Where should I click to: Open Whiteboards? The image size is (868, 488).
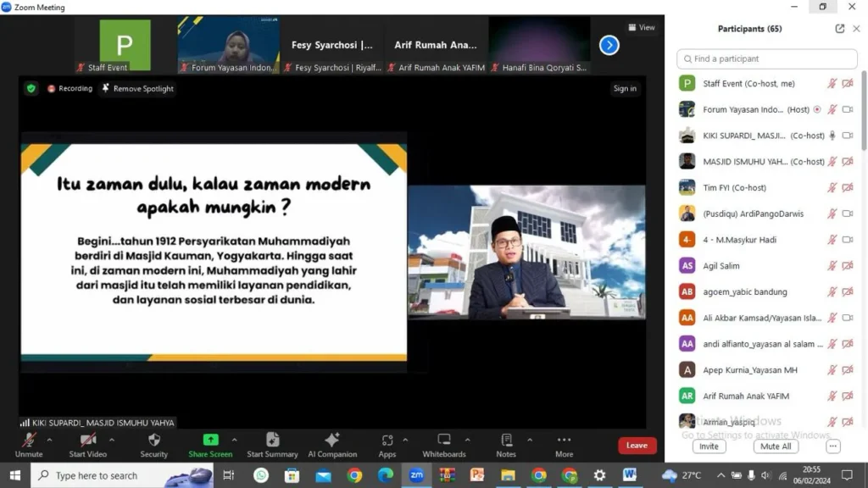[444, 445]
